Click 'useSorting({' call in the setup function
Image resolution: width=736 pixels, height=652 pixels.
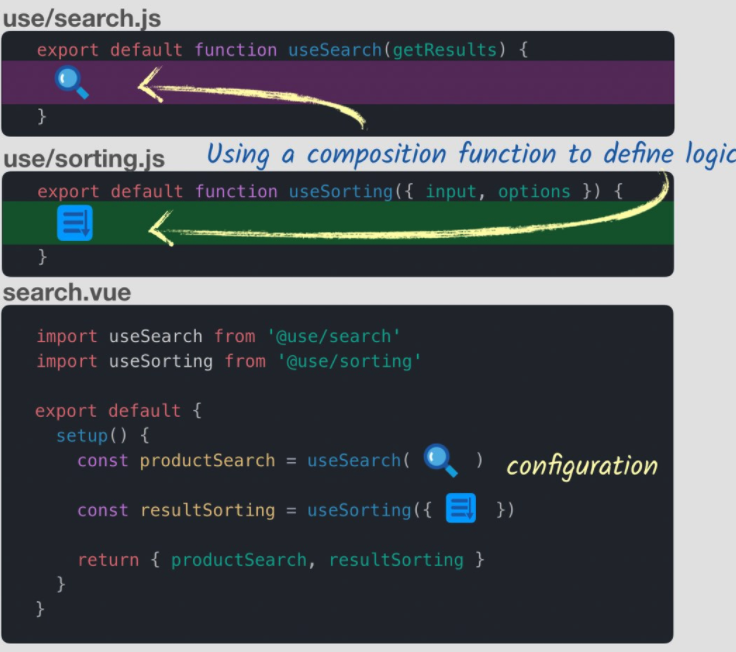[x=369, y=510]
